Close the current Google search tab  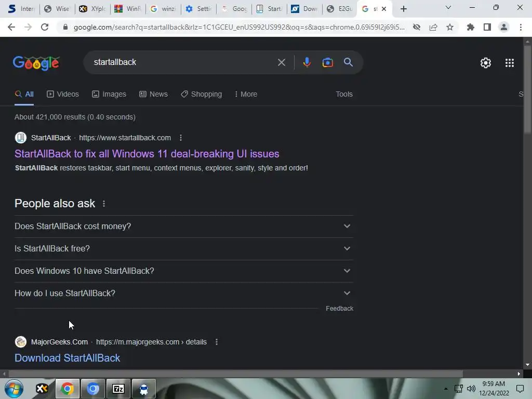pyautogui.click(x=384, y=9)
